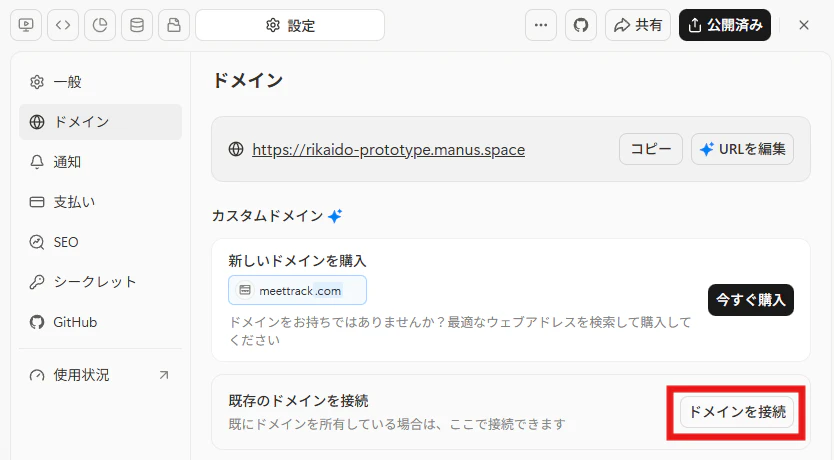Click the ドメインを接続 connect domain button
This screenshot has width=834, height=460.
(x=737, y=412)
